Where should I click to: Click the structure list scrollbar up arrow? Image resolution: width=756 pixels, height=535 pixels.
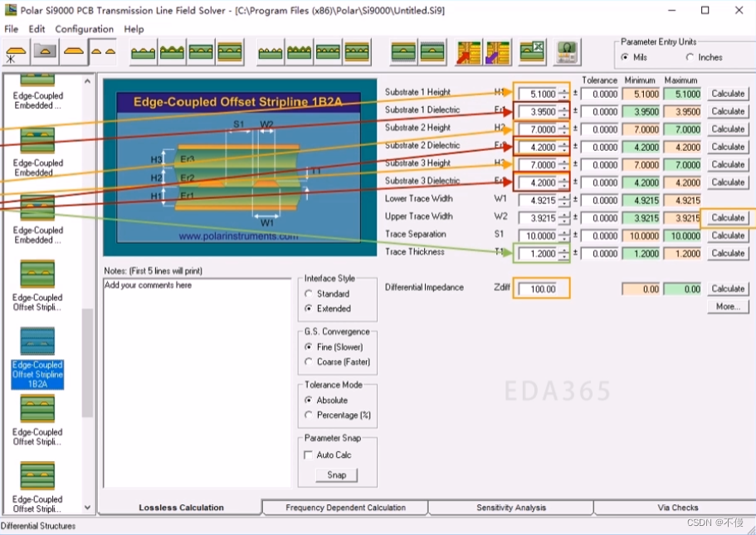pyautogui.click(x=87, y=81)
